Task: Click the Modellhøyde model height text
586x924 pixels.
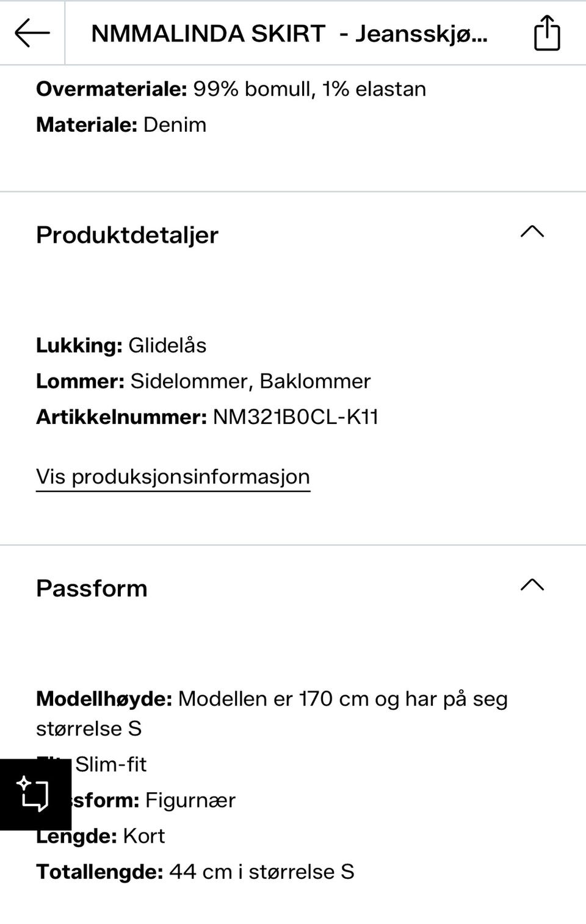Action: pyautogui.click(x=272, y=714)
